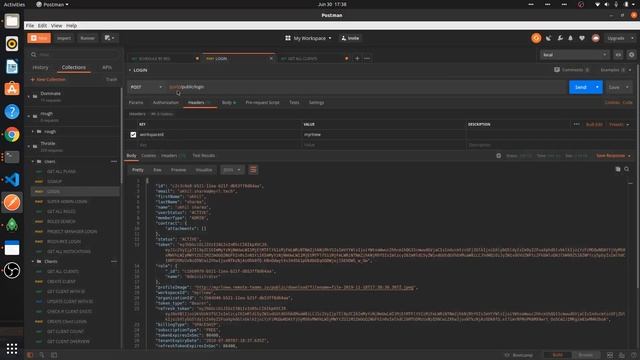Show Applications grid in the dock
Image resolution: width=640 pixels, height=360 pixels.
tap(12, 348)
